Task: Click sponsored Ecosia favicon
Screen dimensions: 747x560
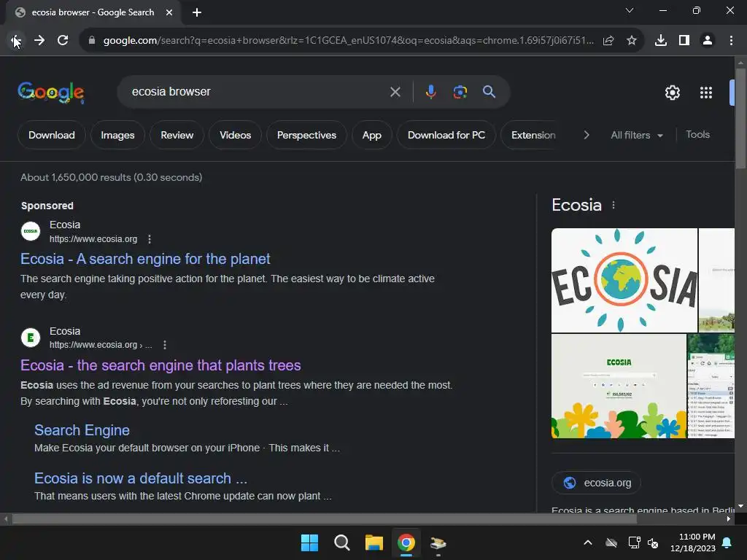Action: point(31,231)
